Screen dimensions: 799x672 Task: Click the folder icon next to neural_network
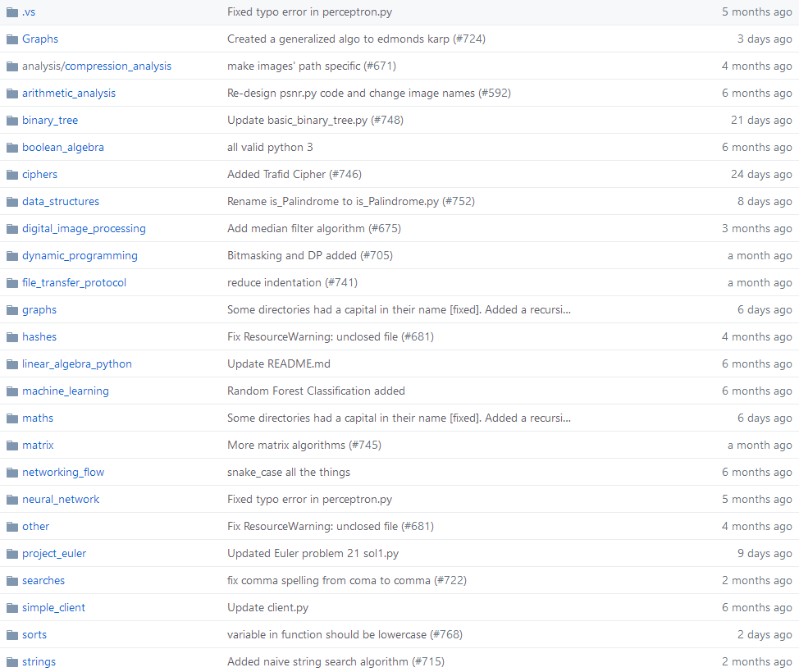(x=12, y=499)
